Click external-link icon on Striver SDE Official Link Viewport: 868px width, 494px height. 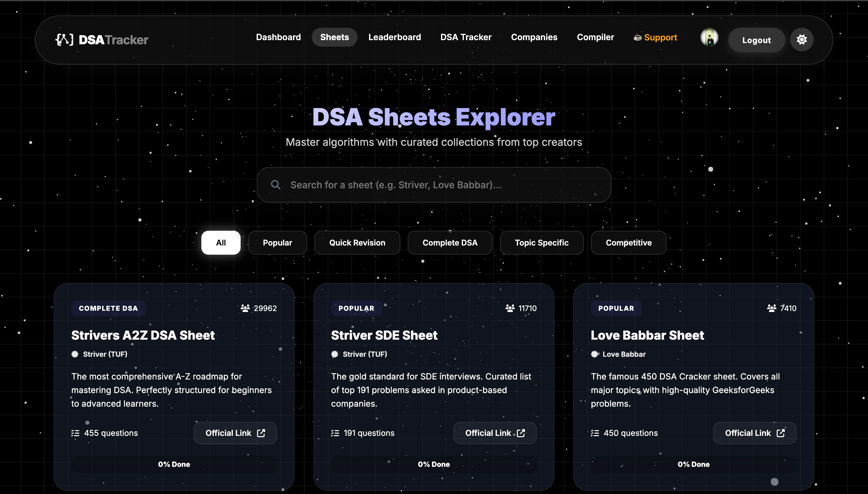[521, 433]
